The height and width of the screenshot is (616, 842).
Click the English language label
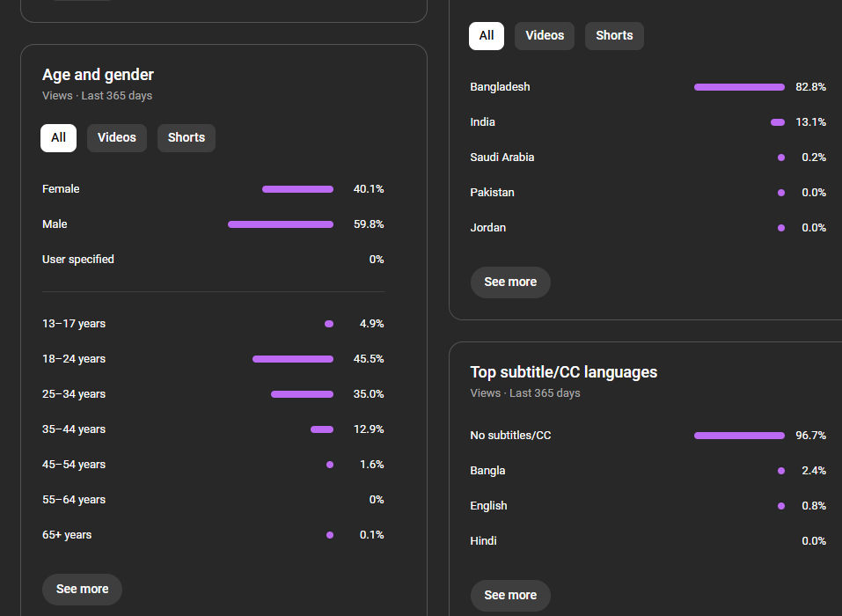tap(488, 506)
